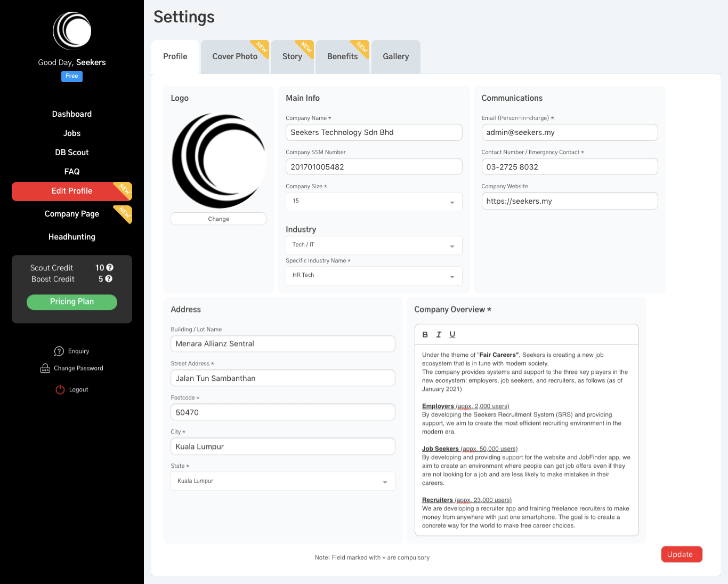
Task: Focus the Company Website field
Action: 570,201
